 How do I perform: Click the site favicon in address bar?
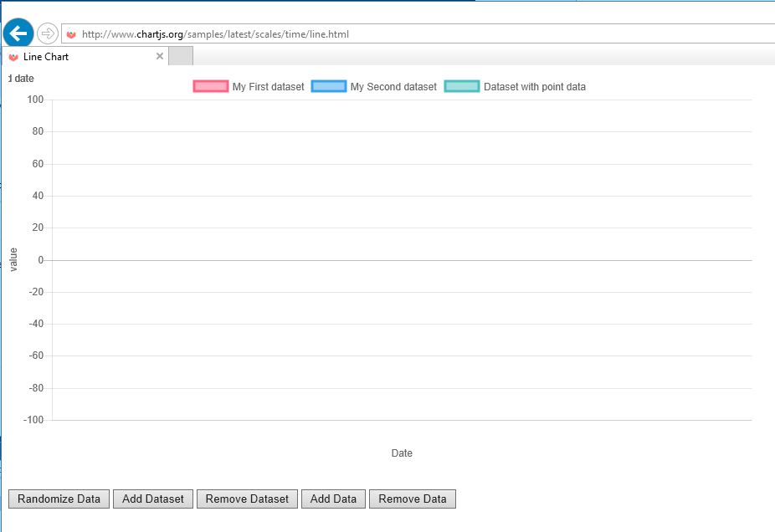click(71, 34)
